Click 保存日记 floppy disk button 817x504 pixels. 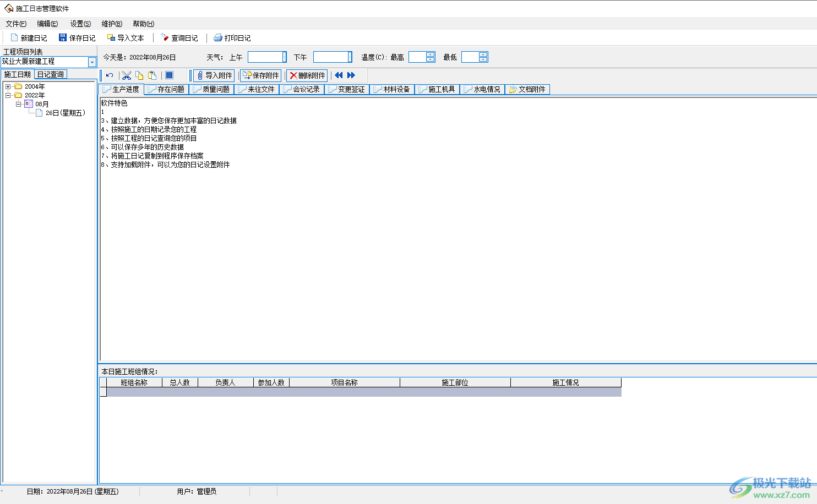click(x=77, y=38)
